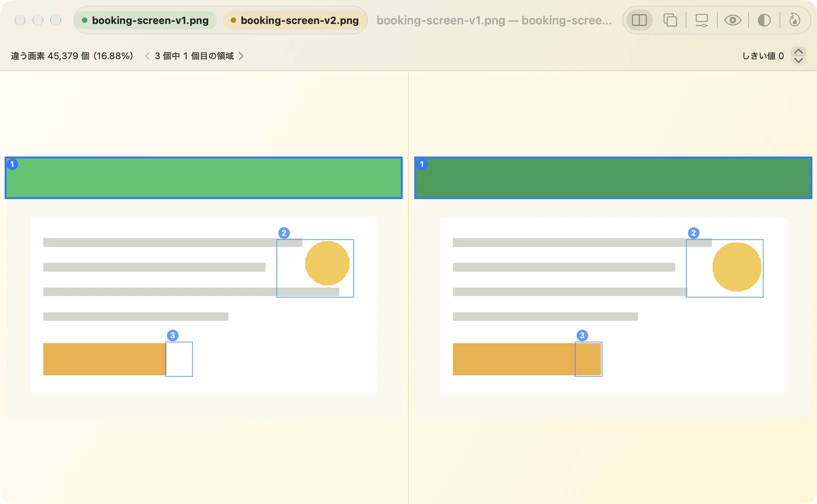817x504 pixels.
Task: Select region badge 3 in the v2 image
Action: point(582,335)
